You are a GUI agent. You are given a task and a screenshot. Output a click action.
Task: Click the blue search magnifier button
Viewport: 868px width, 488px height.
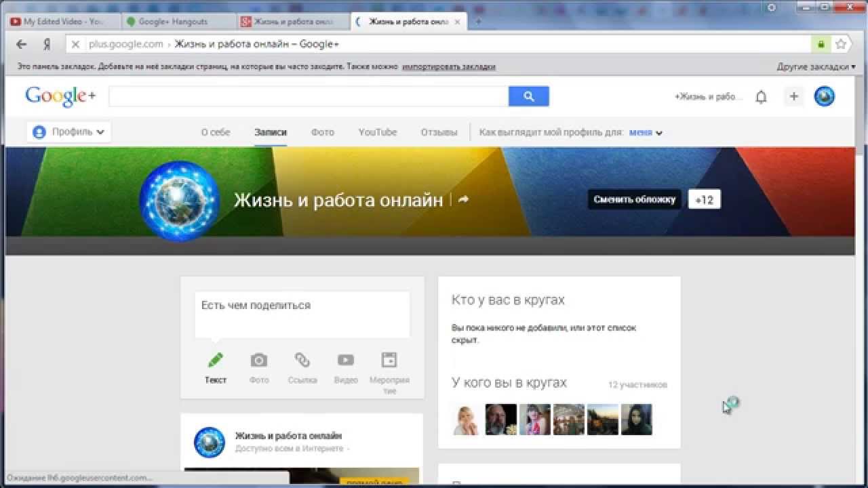(x=529, y=96)
